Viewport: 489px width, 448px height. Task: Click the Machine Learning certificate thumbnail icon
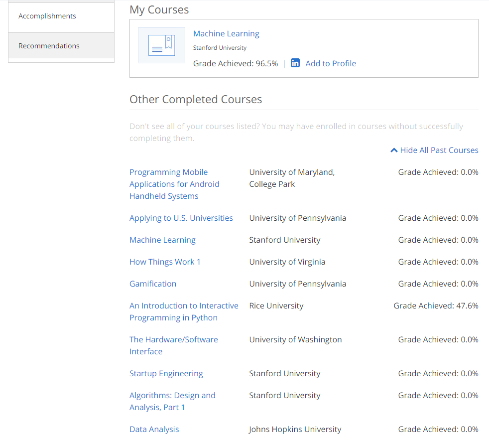(161, 45)
